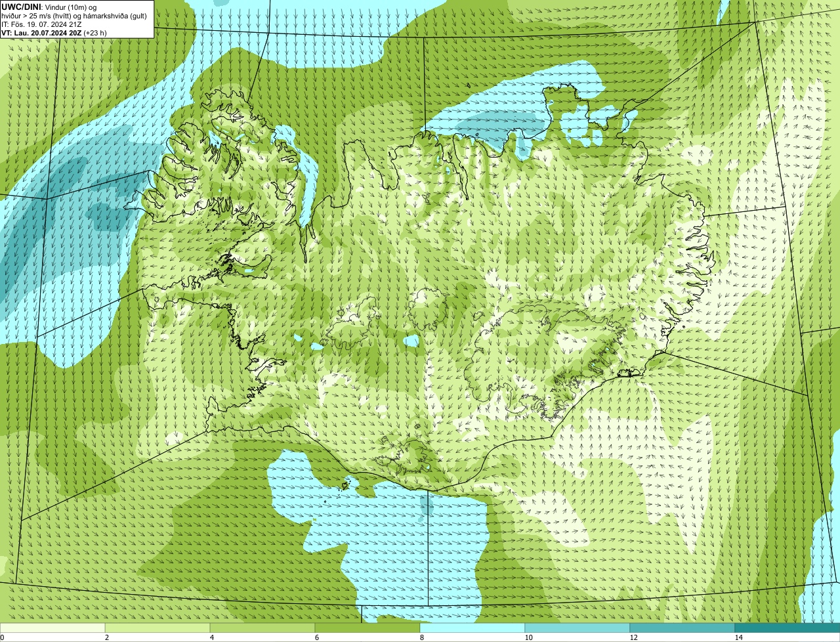The height and width of the screenshot is (642, 840).
Task: Click the dark green legend swatch between 6 and 8
Action: (367, 628)
